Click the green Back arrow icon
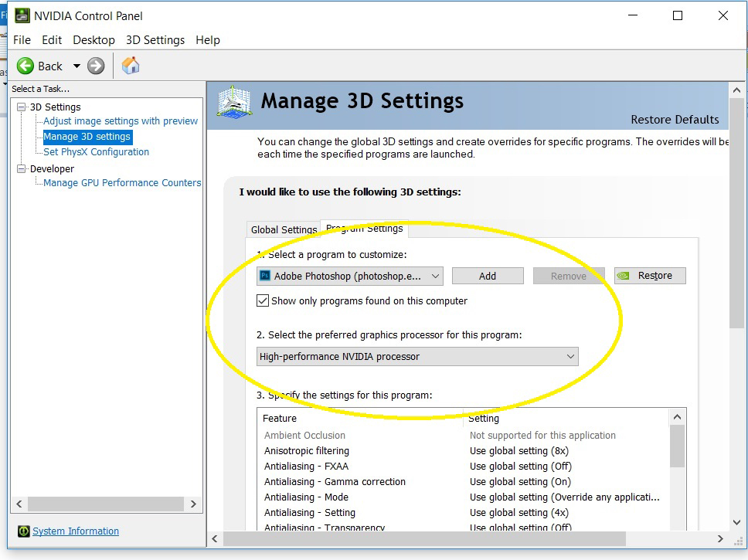 click(x=25, y=66)
